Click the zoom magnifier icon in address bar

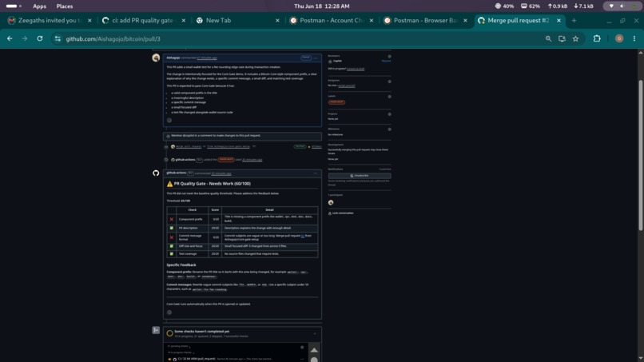[x=548, y=38]
